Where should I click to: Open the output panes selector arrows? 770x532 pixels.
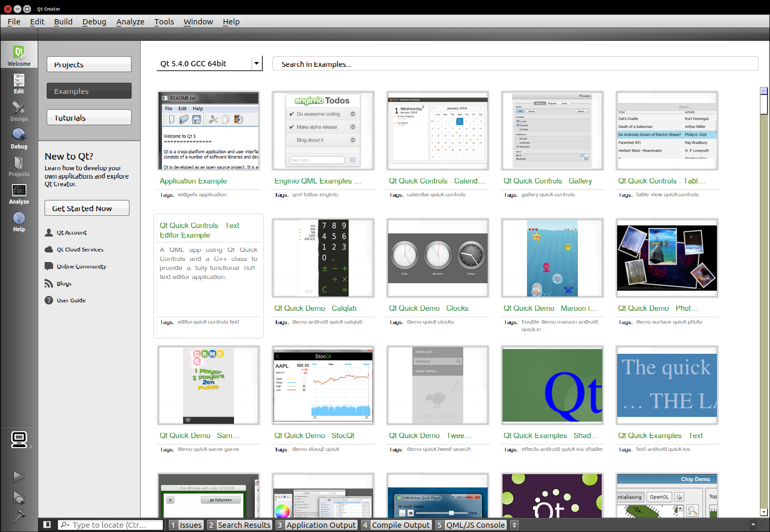coord(514,525)
